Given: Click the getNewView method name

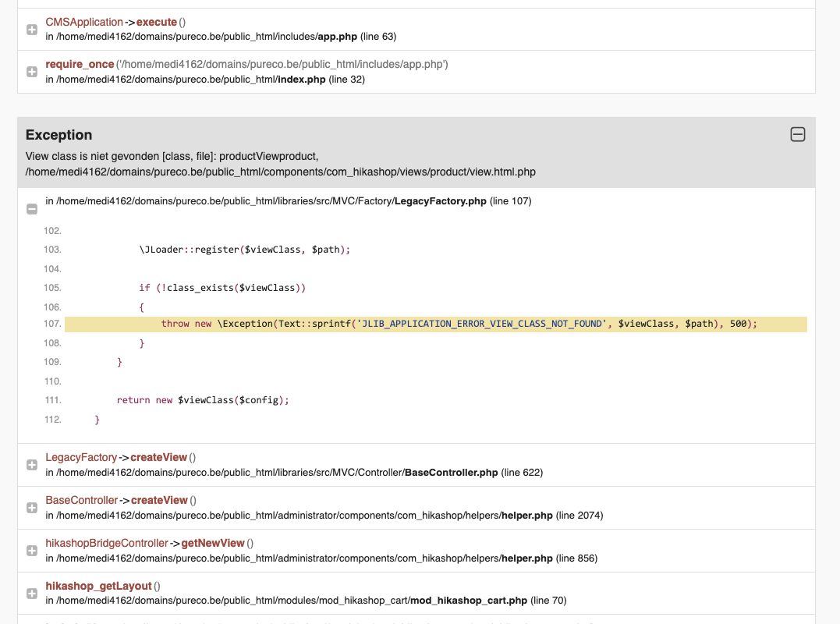Looking at the screenshot, I should pyautogui.click(x=213, y=544).
